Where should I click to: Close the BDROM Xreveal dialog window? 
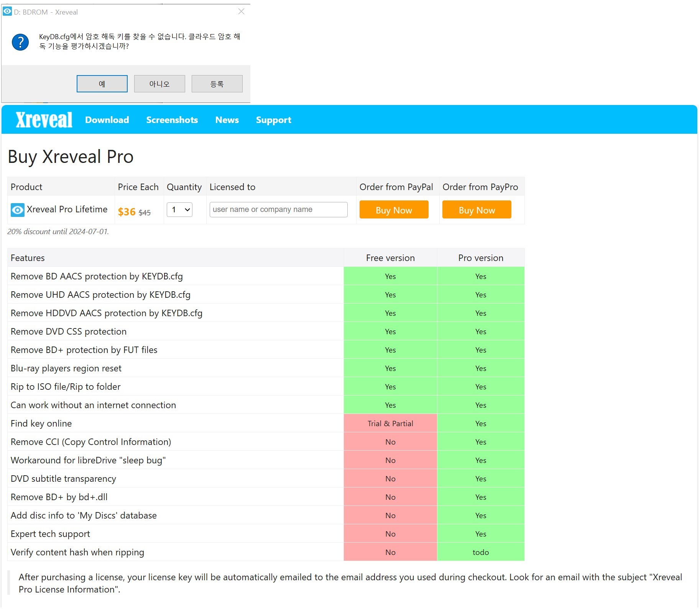click(241, 11)
